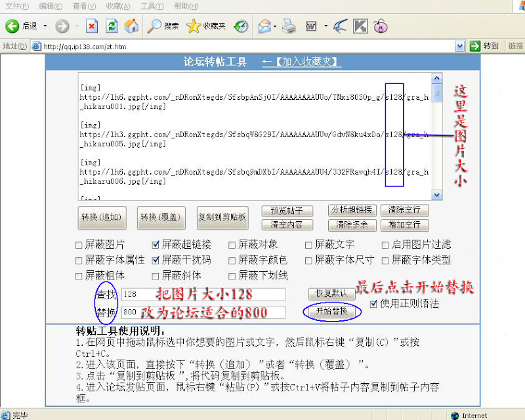
Task: Click the green Go arrow button
Action: point(474,46)
